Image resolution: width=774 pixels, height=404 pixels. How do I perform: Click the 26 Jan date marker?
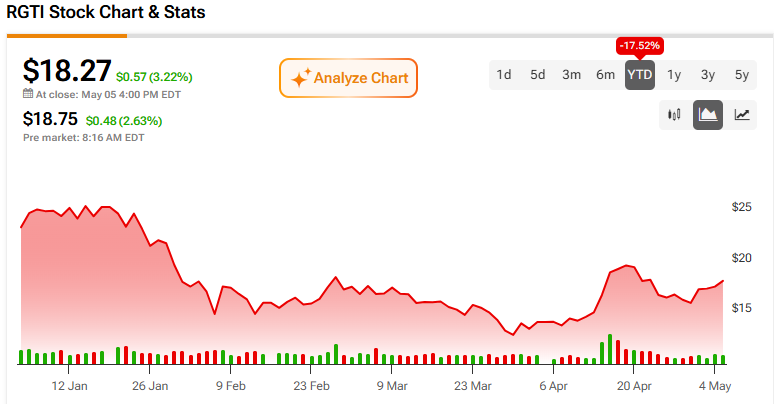tap(150, 386)
